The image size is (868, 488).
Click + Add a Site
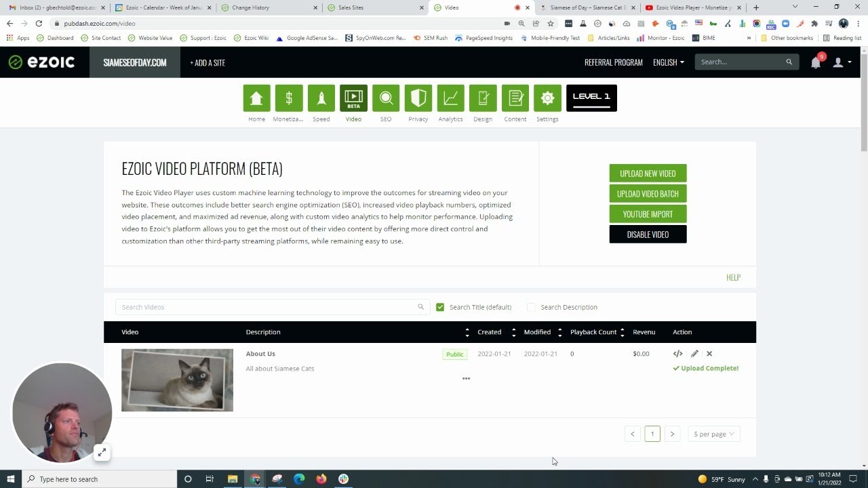(x=208, y=62)
